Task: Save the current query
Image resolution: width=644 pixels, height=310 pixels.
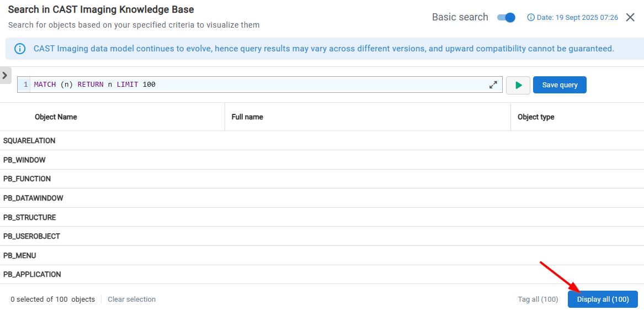Action: point(560,85)
